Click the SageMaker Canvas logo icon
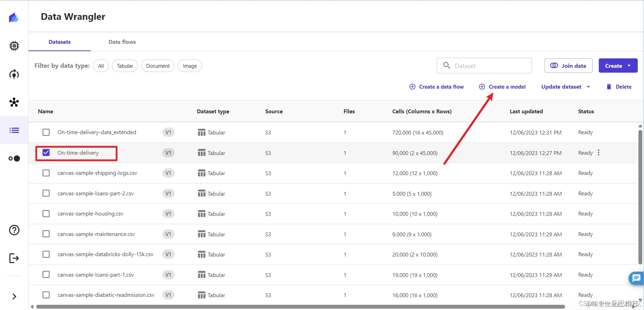644x310 pixels. pyautogui.click(x=14, y=17)
